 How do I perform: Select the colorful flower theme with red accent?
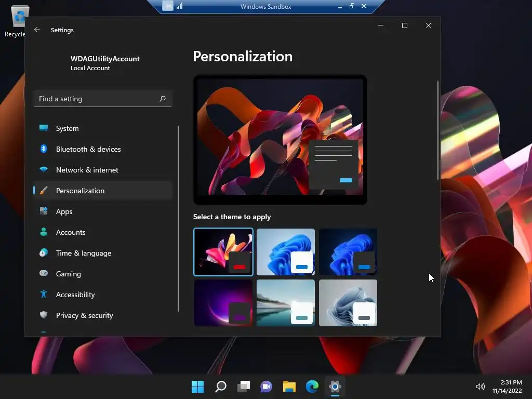(223, 252)
